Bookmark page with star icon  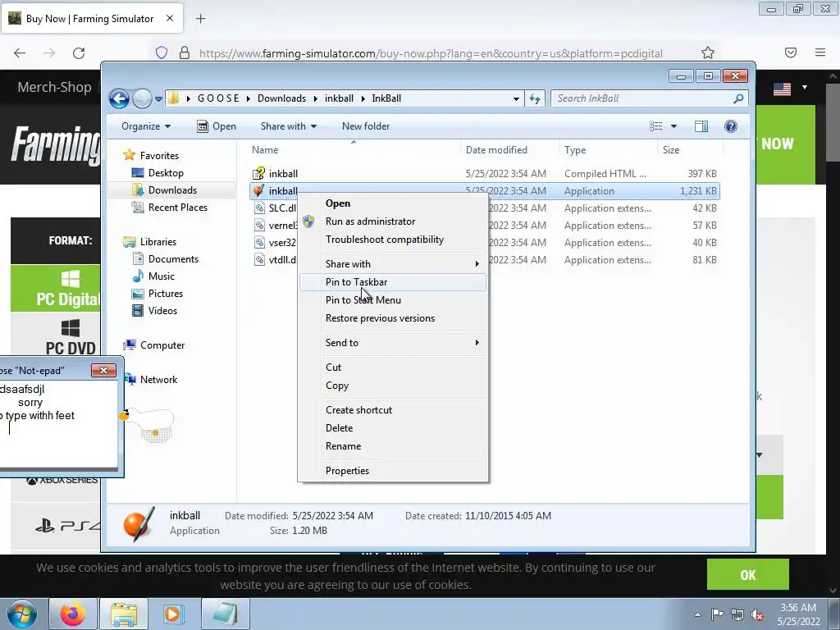[x=708, y=53]
